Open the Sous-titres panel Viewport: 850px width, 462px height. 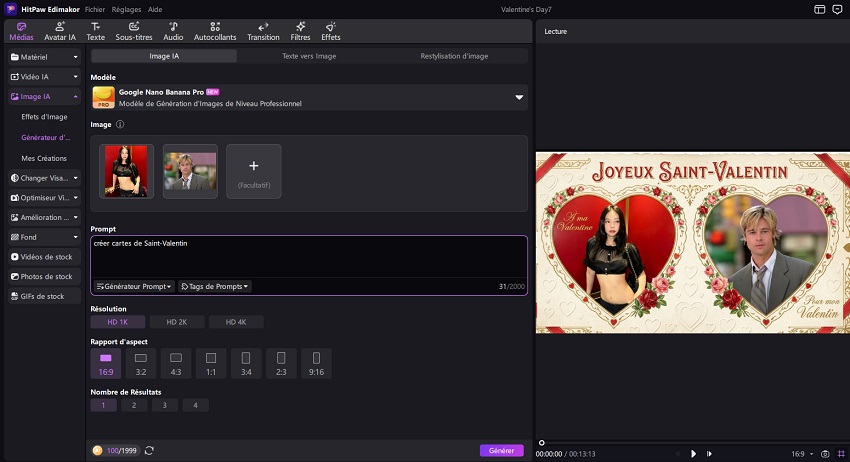pos(132,30)
